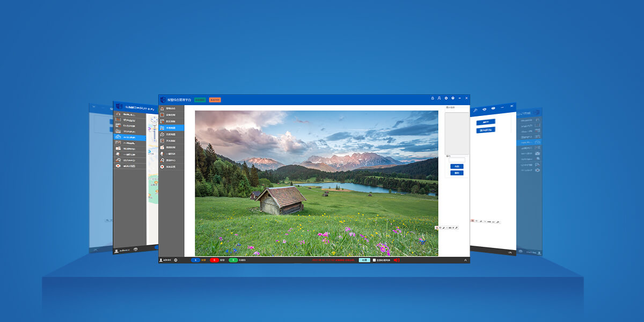
Task: Toggle the checkbox in the bottom status bar
Action: 375,260
